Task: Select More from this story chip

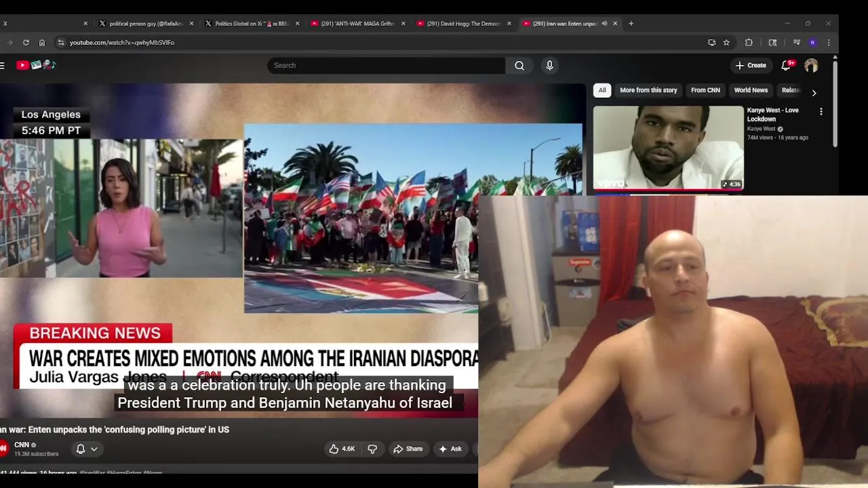Action: point(648,90)
